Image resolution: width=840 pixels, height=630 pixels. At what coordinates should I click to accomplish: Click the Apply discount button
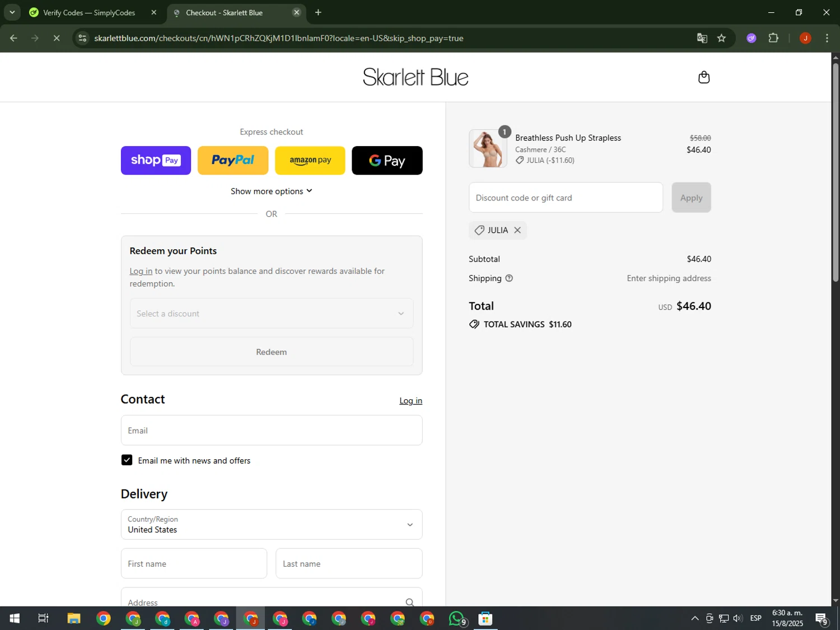tap(691, 198)
